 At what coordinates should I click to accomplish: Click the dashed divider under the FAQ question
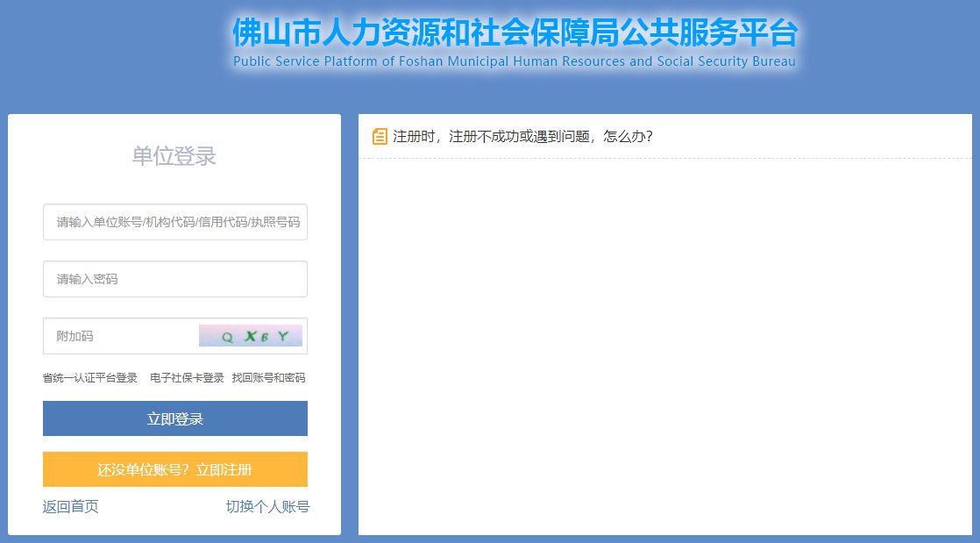[x=664, y=159]
